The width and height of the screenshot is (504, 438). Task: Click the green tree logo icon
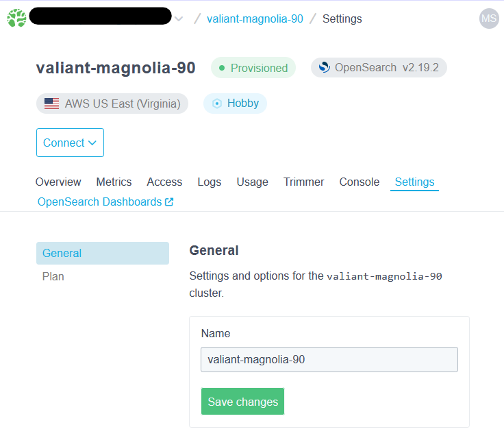coord(16,19)
